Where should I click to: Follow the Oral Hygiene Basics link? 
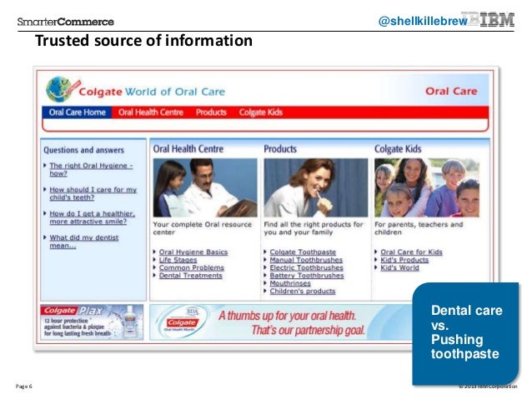pyautogui.click(x=193, y=252)
